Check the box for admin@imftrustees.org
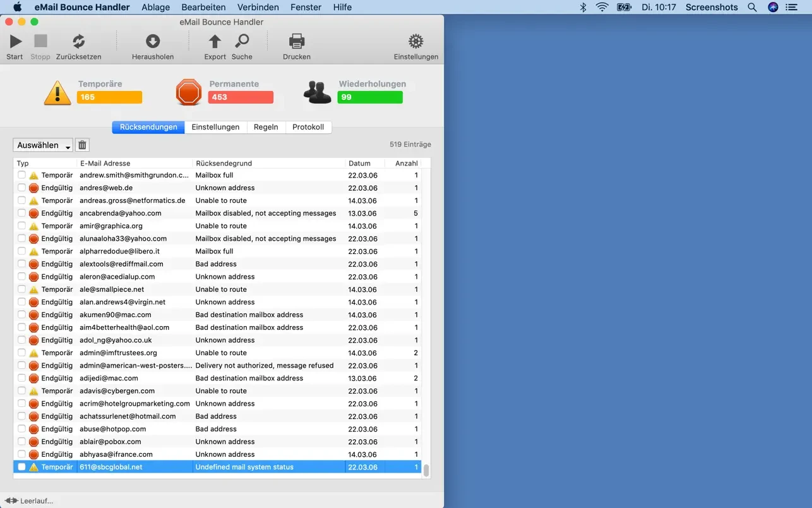 click(x=21, y=353)
